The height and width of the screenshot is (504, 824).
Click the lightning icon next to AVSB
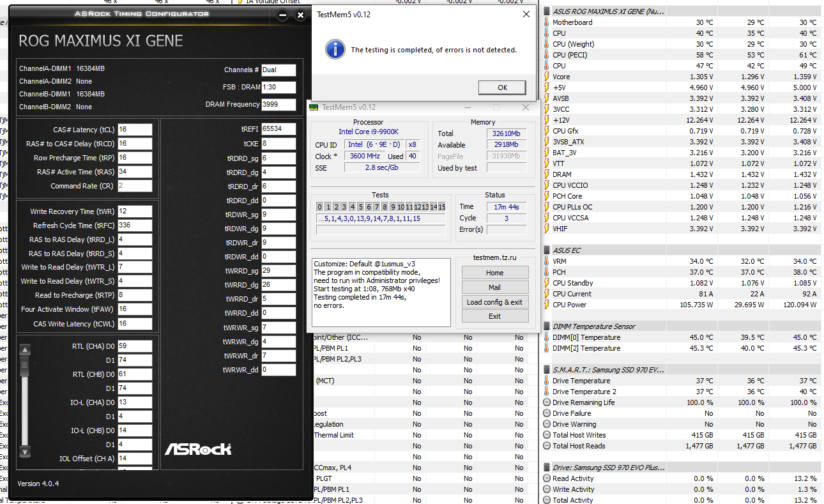[546, 98]
